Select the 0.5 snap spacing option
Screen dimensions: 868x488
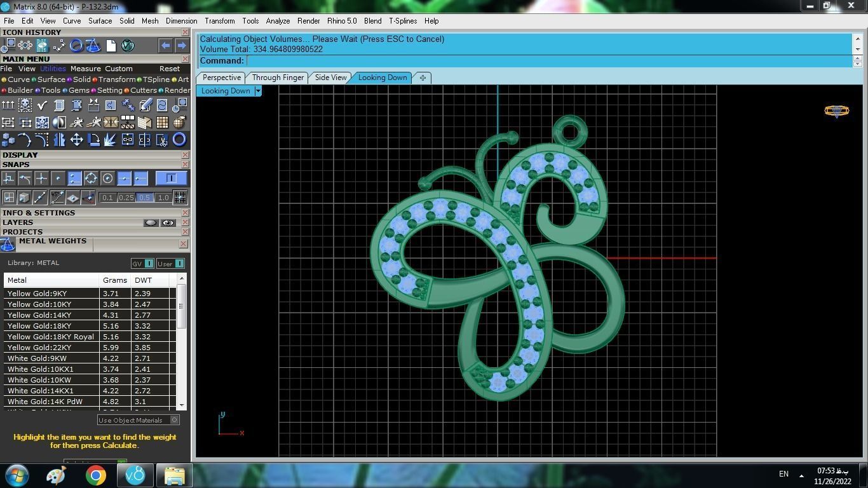[145, 198]
